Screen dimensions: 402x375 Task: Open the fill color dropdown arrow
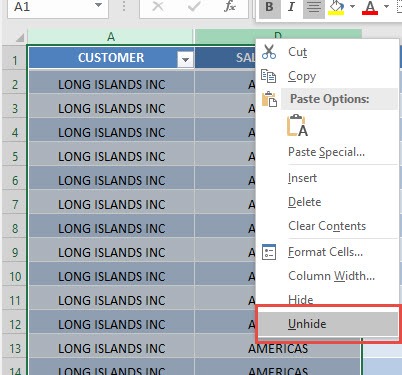point(352,7)
